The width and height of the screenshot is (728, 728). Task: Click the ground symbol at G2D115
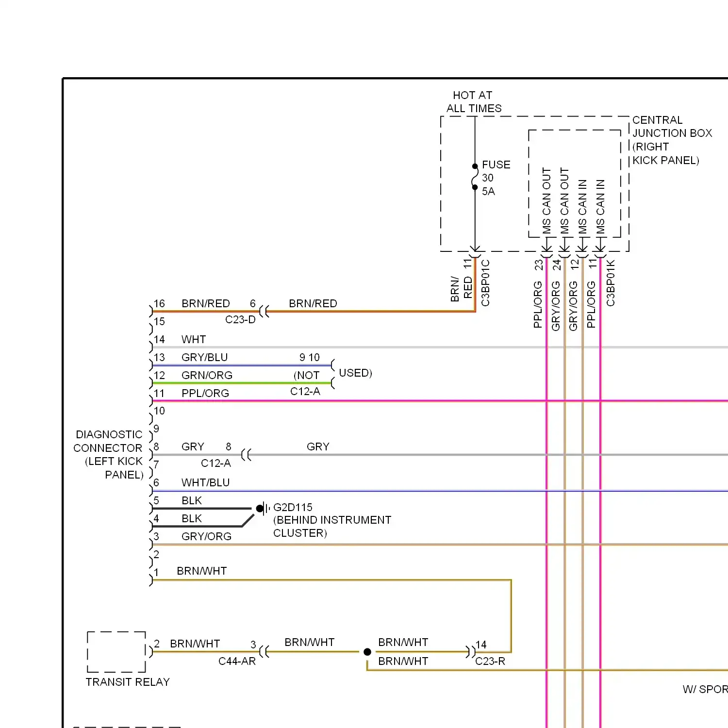(x=264, y=509)
